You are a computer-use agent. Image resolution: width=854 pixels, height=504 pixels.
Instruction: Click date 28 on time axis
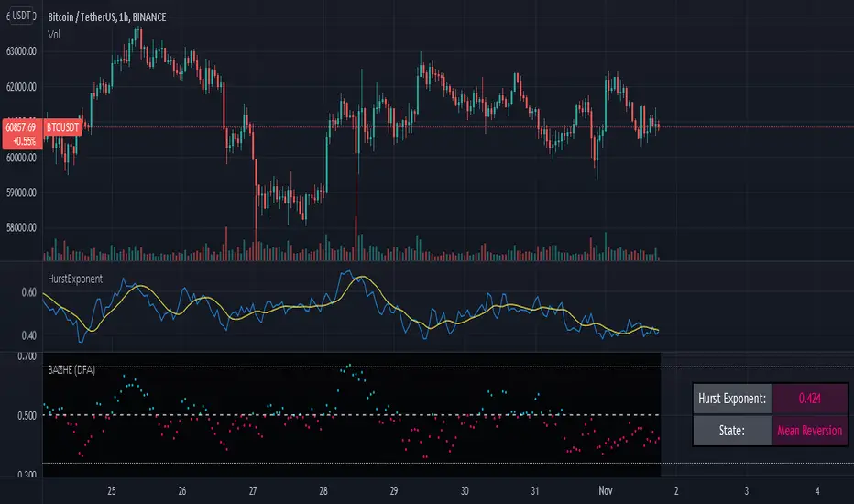(x=323, y=491)
